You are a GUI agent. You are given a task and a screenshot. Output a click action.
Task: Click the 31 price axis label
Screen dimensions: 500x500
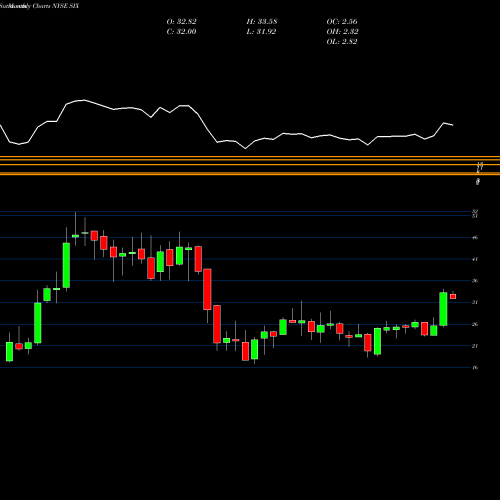click(x=475, y=302)
